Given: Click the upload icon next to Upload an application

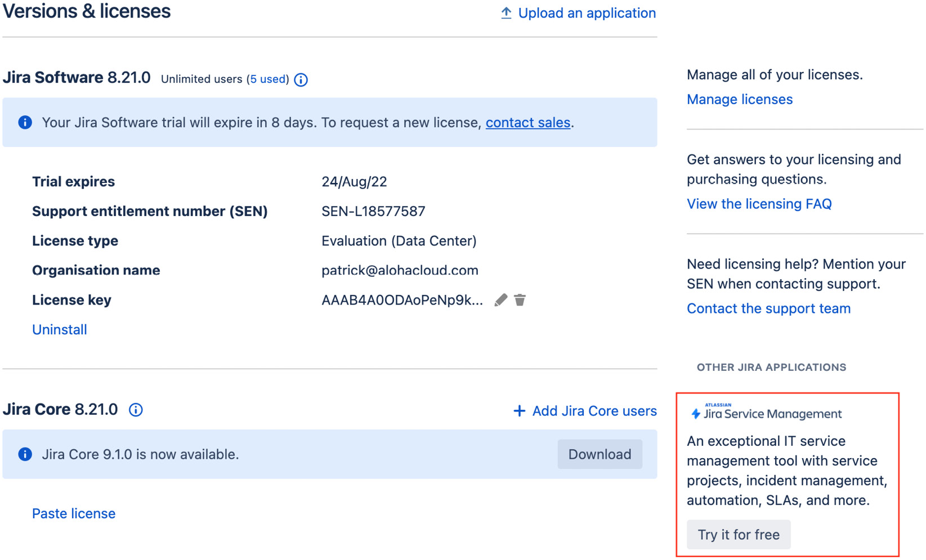Looking at the screenshot, I should 506,12.
